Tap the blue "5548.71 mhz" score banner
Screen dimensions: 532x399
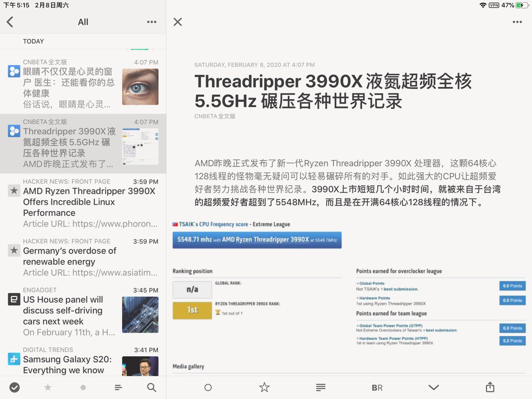coord(257,240)
